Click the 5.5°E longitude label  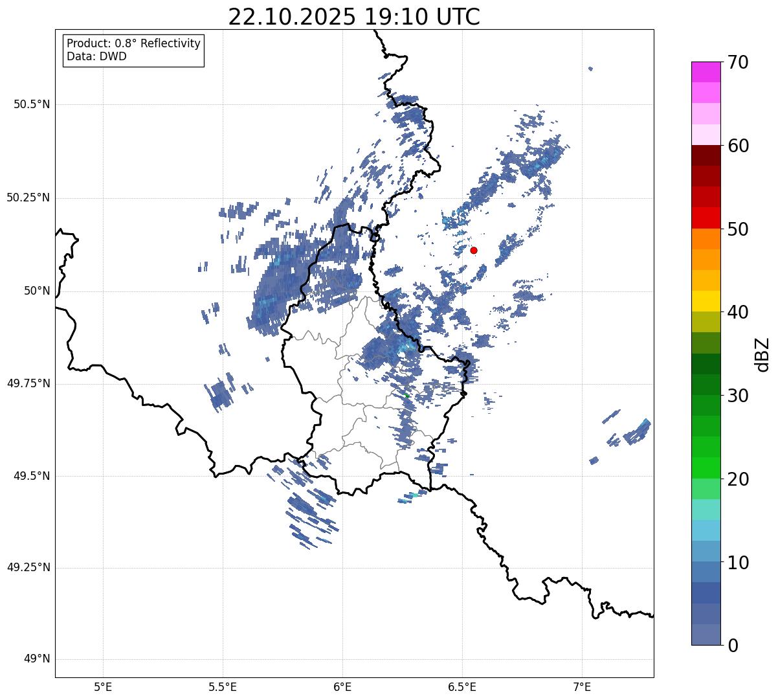(x=223, y=687)
